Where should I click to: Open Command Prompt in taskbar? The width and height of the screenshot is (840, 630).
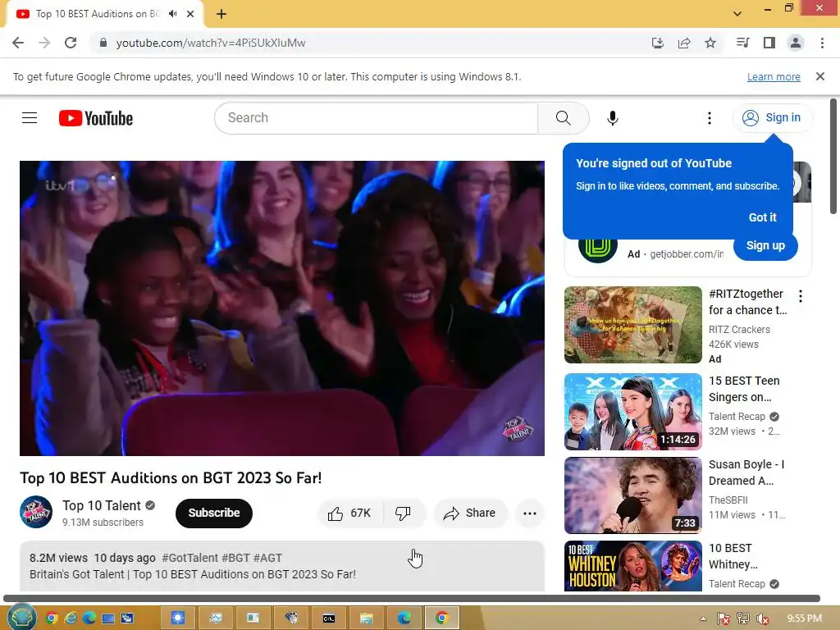tap(329, 619)
